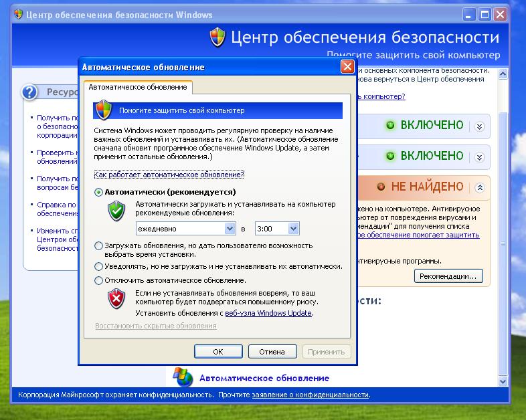Select Уведомлять, но не загружать option

click(x=98, y=266)
